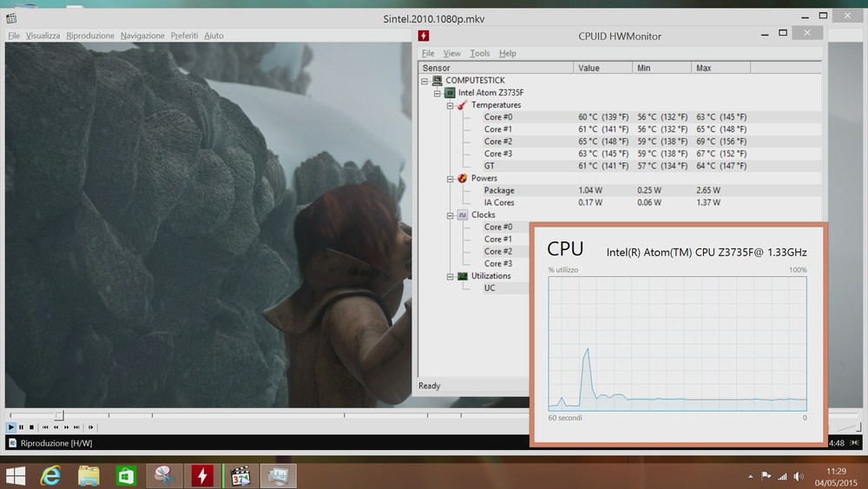Collapse the Temperatures section
This screenshot has width=868, height=489.
pyautogui.click(x=450, y=105)
